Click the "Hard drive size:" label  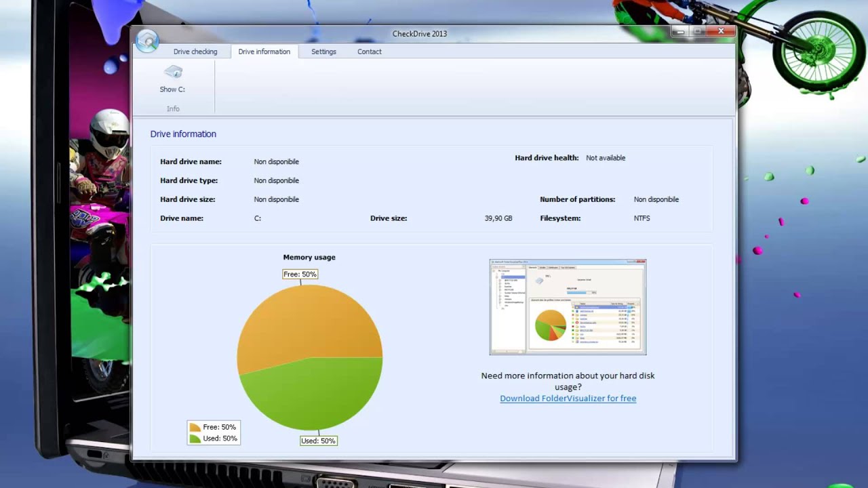tap(188, 200)
